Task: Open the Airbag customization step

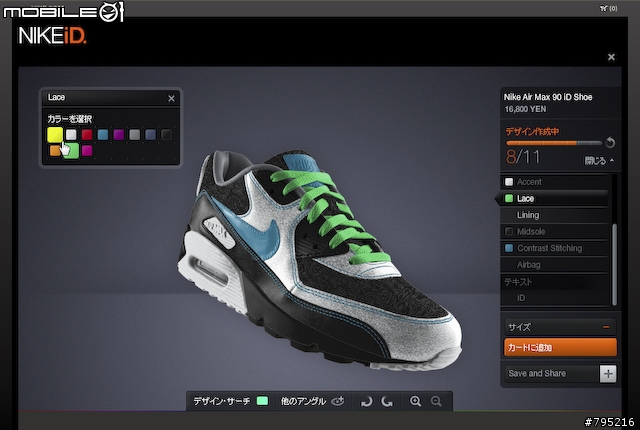Action: (x=556, y=265)
